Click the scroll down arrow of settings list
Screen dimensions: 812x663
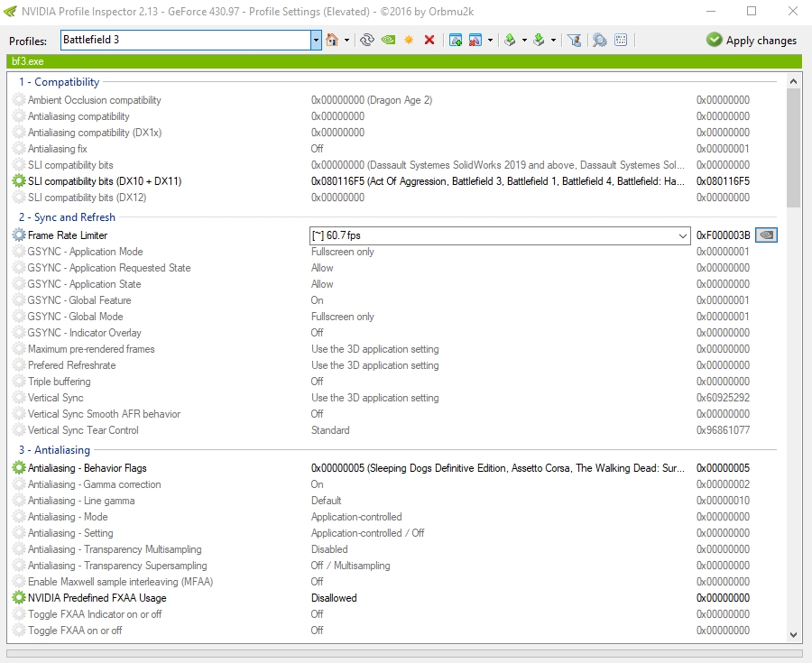click(x=793, y=634)
